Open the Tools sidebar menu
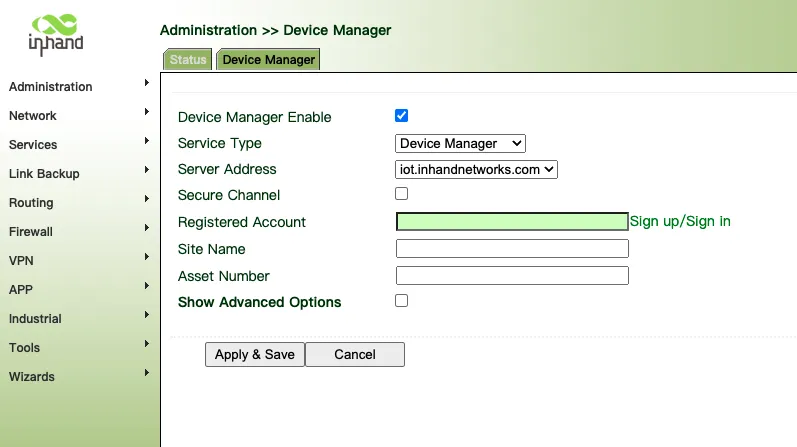797x447 pixels. pyautogui.click(x=24, y=347)
